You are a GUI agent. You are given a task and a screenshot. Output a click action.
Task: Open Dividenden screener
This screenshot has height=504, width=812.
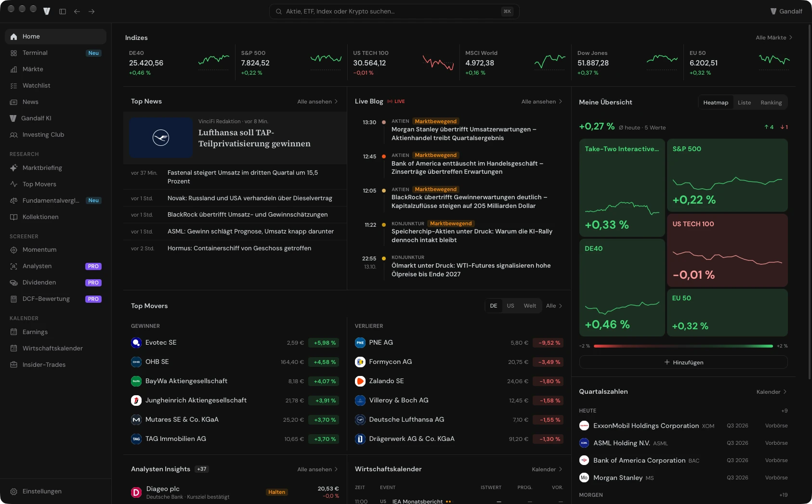click(55, 283)
